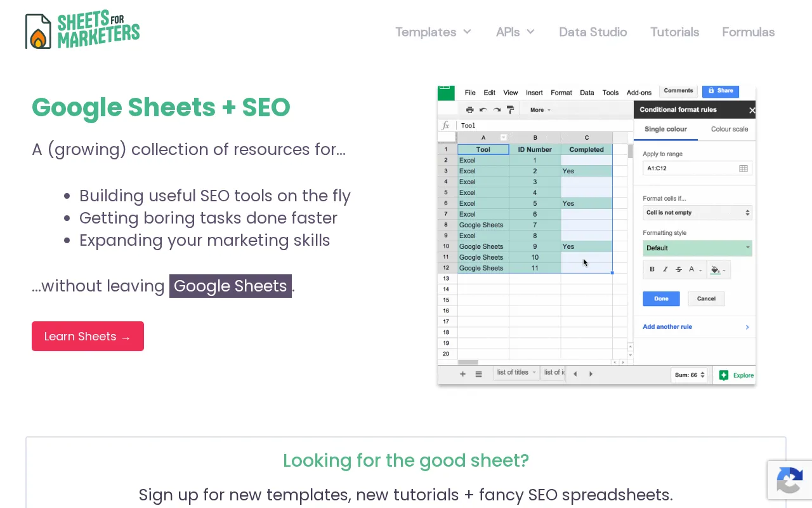812x508 pixels.
Task: Open the Templates navigation dropdown
Action: 433,32
